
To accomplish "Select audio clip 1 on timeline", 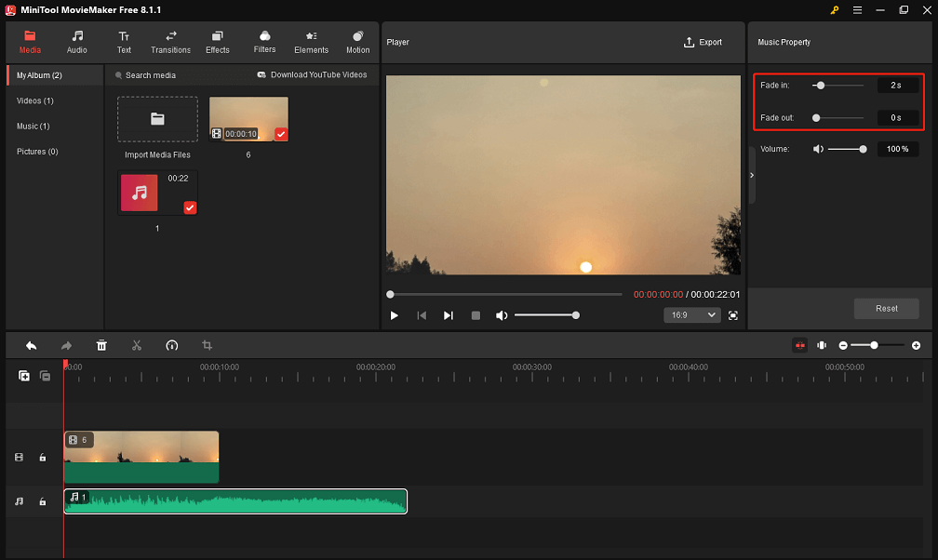I will coord(235,501).
